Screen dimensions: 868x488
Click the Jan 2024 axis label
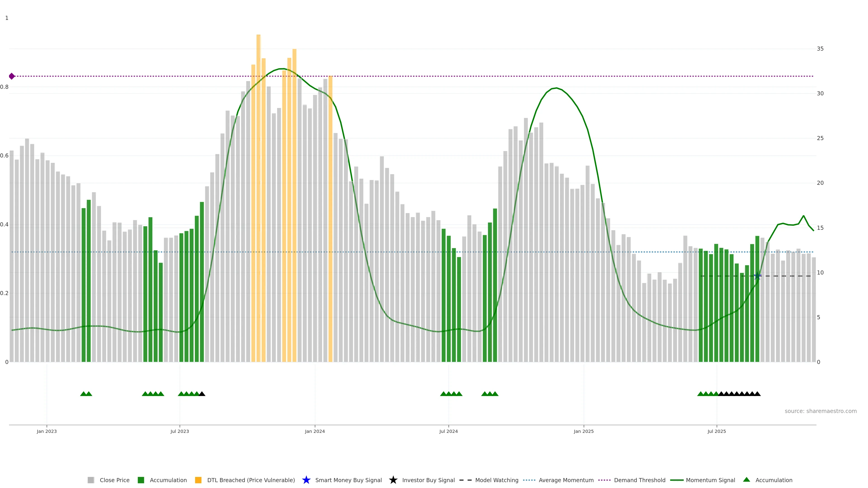[x=315, y=431]
